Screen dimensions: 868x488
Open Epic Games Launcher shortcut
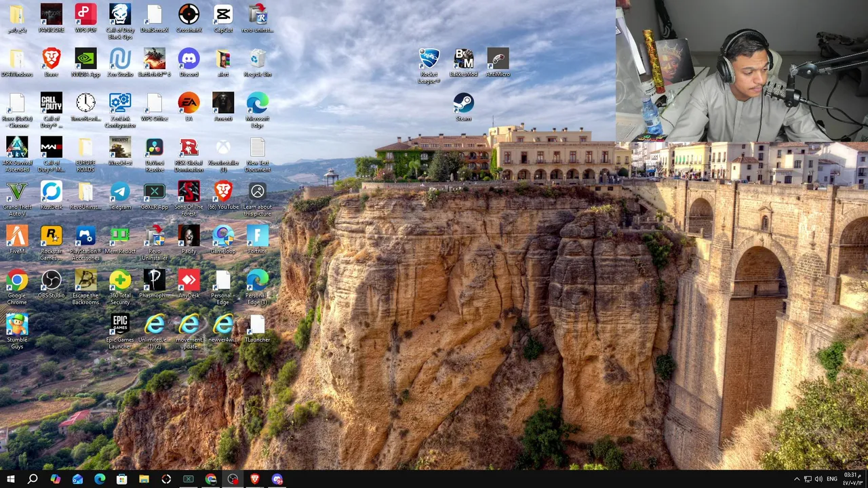120,330
